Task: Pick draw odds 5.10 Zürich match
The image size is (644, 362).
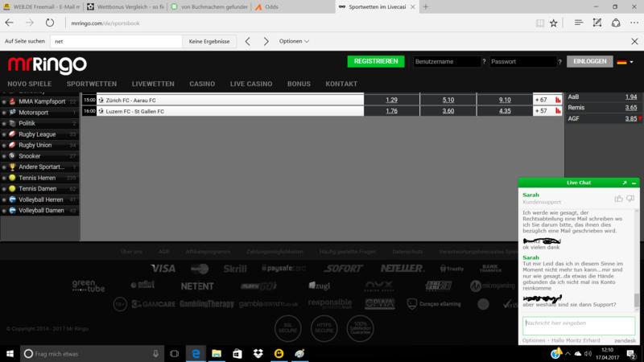Action: 448,100
